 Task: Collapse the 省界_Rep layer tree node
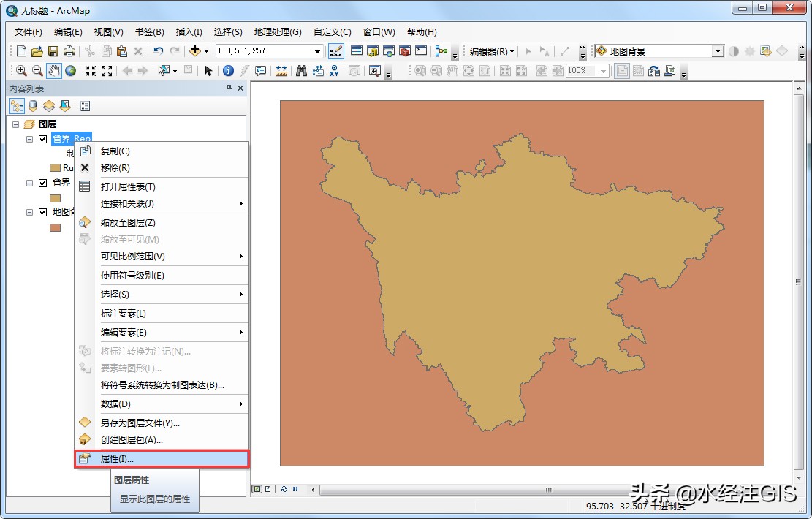(29, 139)
